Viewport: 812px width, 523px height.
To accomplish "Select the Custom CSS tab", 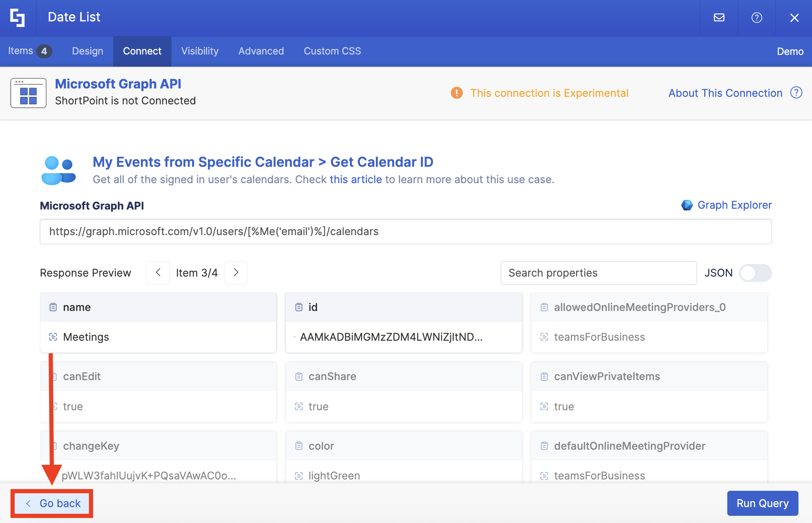I will pos(332,51).
